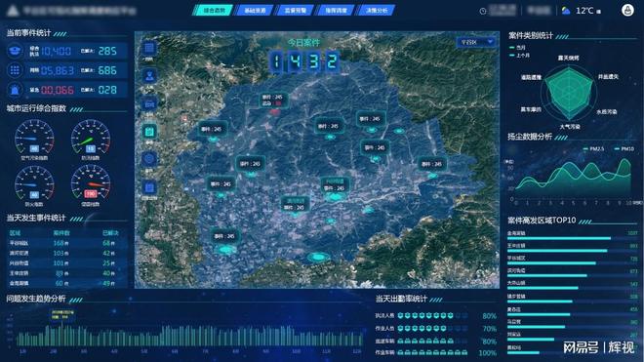644x362 pixels.
Task: Click the dotted grid icon beside 05,863
Action: click(x=15, y=70)
